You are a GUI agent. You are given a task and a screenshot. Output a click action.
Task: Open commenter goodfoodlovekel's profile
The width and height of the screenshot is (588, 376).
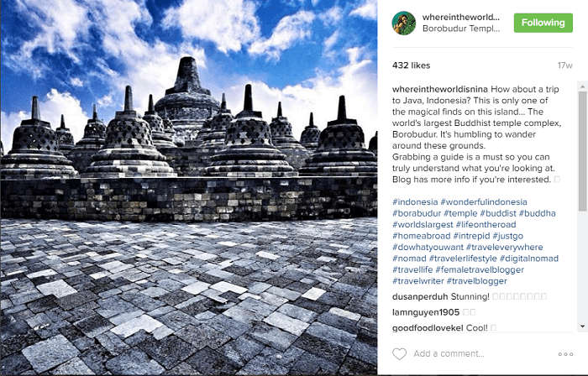pyautogui.click(x=428, y=328)
